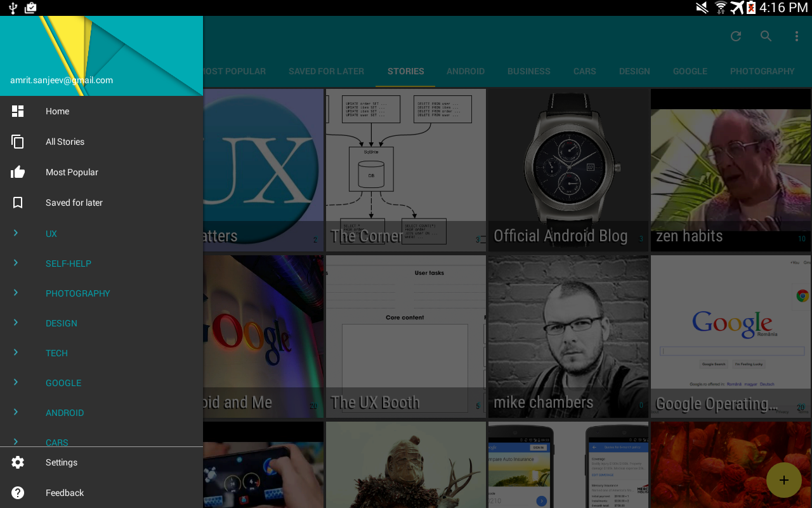
Task: Tap the muted sound status icon
Action: pos(702,8)
